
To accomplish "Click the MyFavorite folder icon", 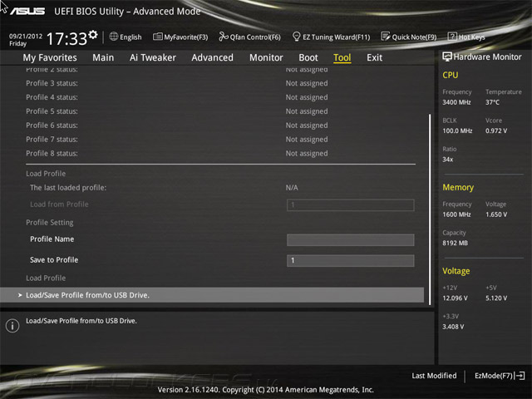I will [157, 37].
